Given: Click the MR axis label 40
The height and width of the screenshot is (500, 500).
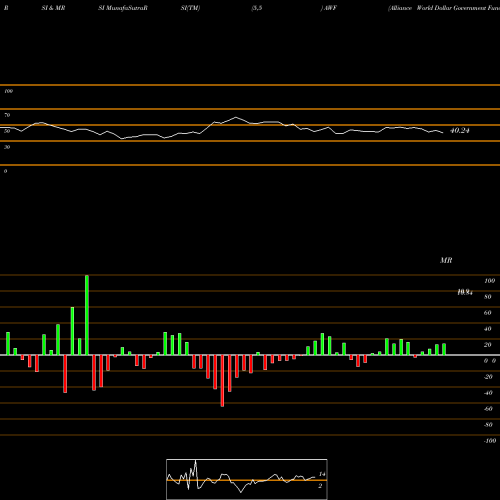Looking at the screenshot, I should tap(488, 329).
